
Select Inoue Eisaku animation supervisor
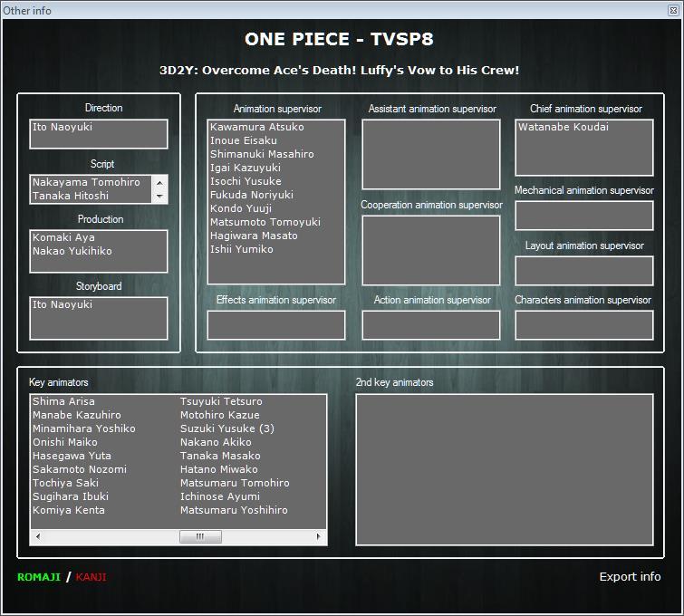pos(244,140)
